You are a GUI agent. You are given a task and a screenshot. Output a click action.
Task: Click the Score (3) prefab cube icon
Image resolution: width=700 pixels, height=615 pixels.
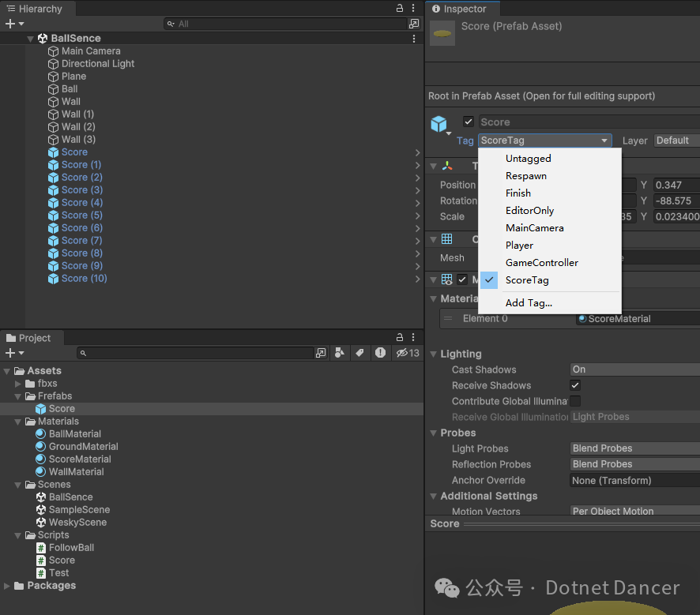tap(53, 190)
